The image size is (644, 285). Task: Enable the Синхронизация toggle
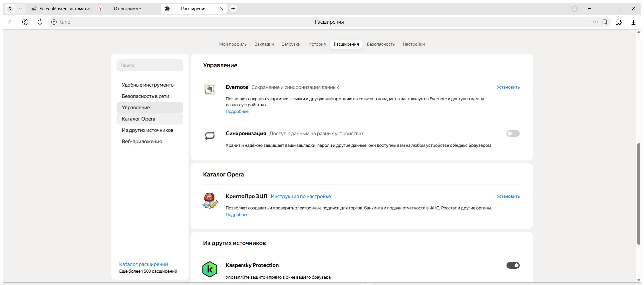513,134
